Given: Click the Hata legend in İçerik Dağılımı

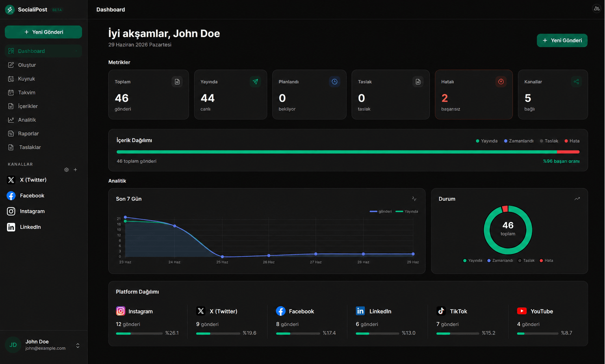Looking at the screenshot, I should pos(572,141).
